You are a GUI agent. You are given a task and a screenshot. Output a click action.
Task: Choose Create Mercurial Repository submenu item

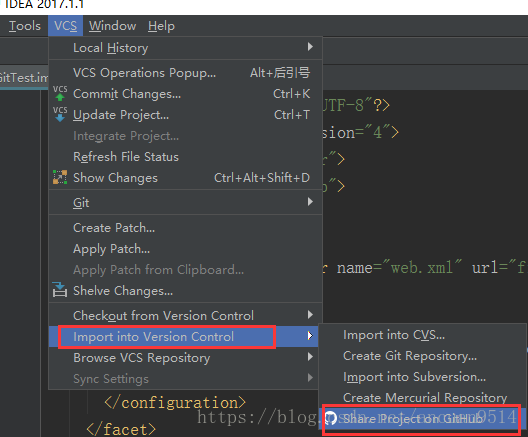tap(422, 398)
